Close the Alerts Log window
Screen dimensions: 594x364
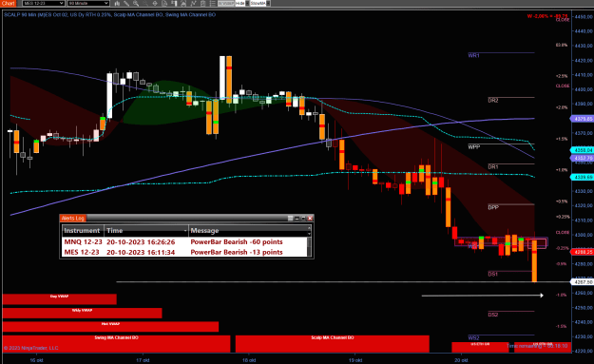[x=310, y=219]
